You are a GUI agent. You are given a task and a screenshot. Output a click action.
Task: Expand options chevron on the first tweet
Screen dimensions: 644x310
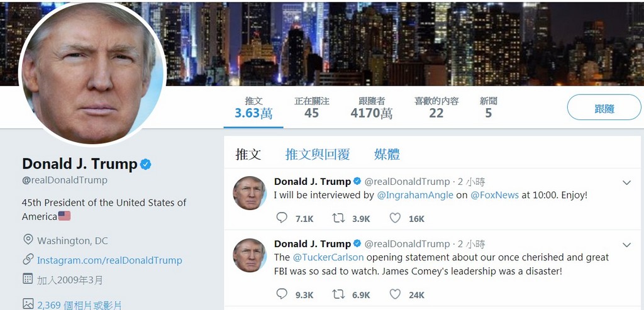626,183
